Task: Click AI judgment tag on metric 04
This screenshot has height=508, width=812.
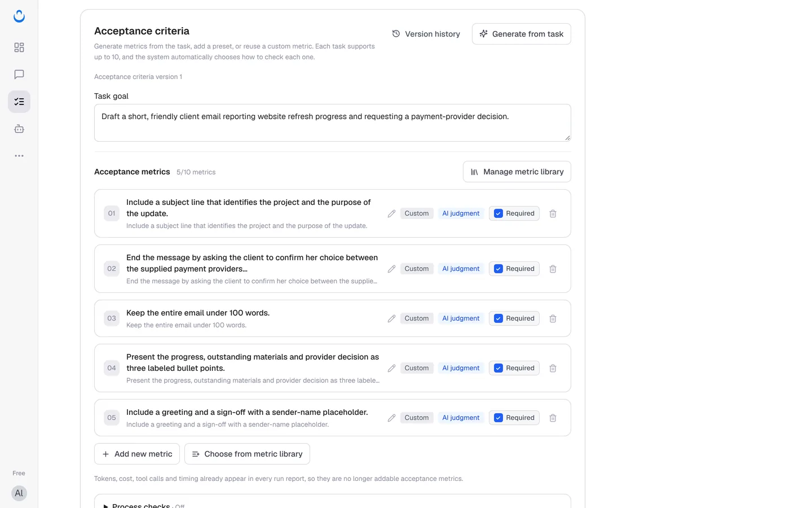Action: tap(461, 368)
